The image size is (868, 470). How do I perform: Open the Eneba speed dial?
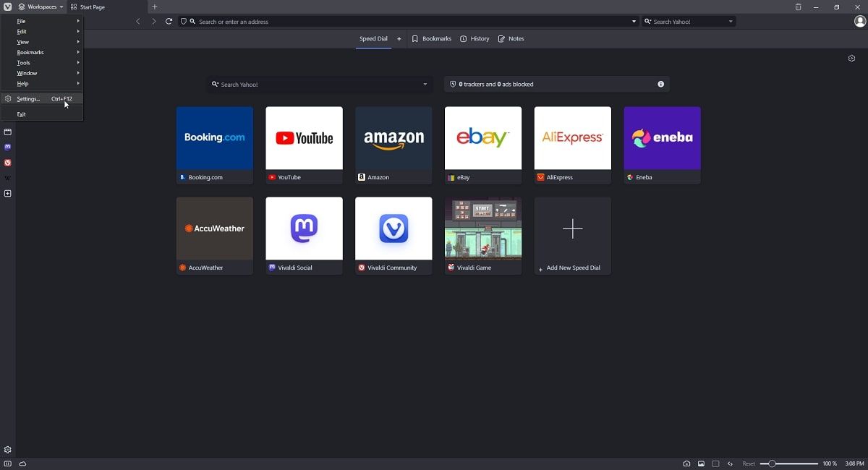pyautogui.click(x=662, y=145)
